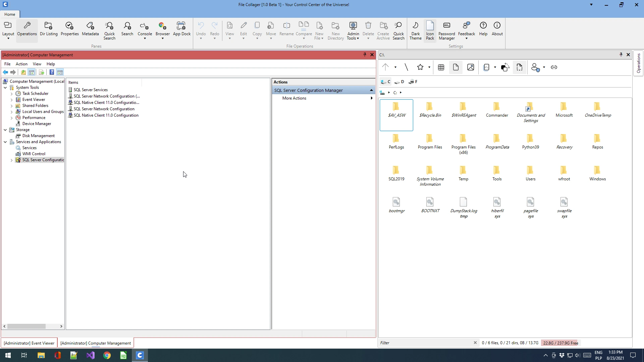
Task: Expand the Event Viewer tree node
Action: click(12, 100)
